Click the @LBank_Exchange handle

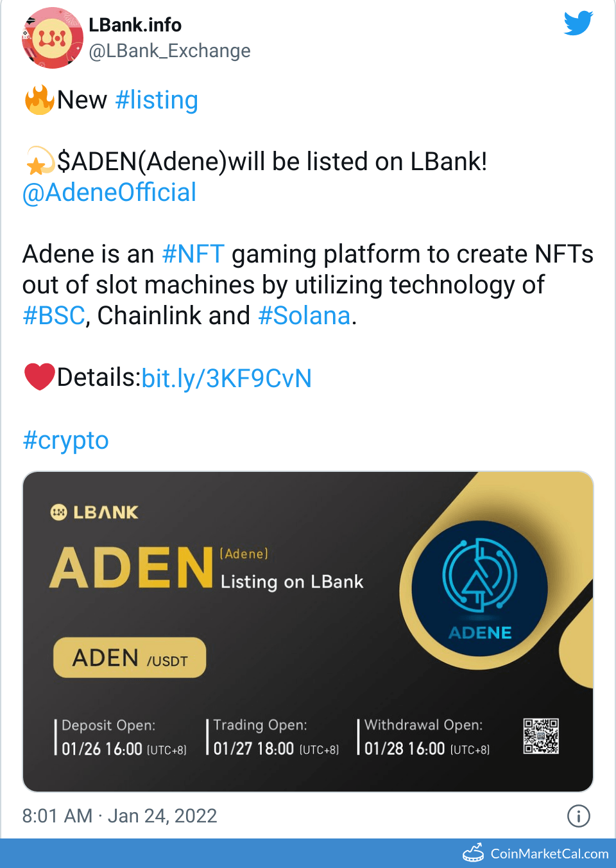tap(169, 51)
